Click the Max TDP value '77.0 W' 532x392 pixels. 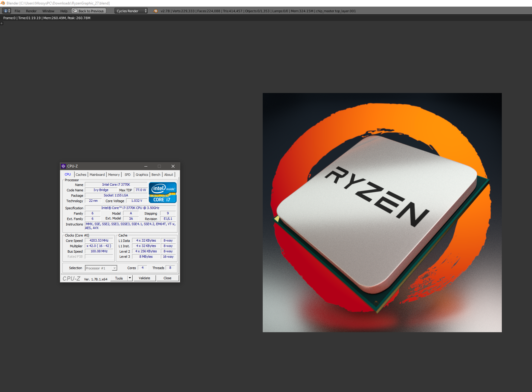click(x=141, y=190)
